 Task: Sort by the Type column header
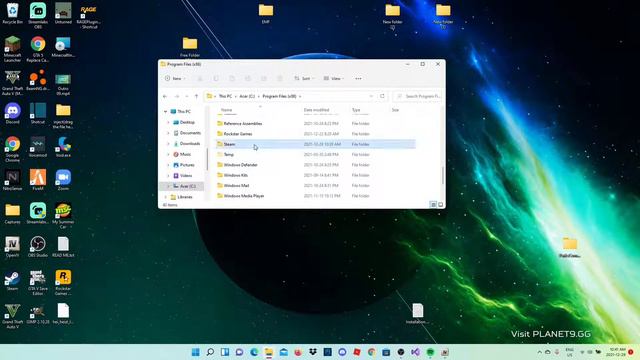[356, 110]
